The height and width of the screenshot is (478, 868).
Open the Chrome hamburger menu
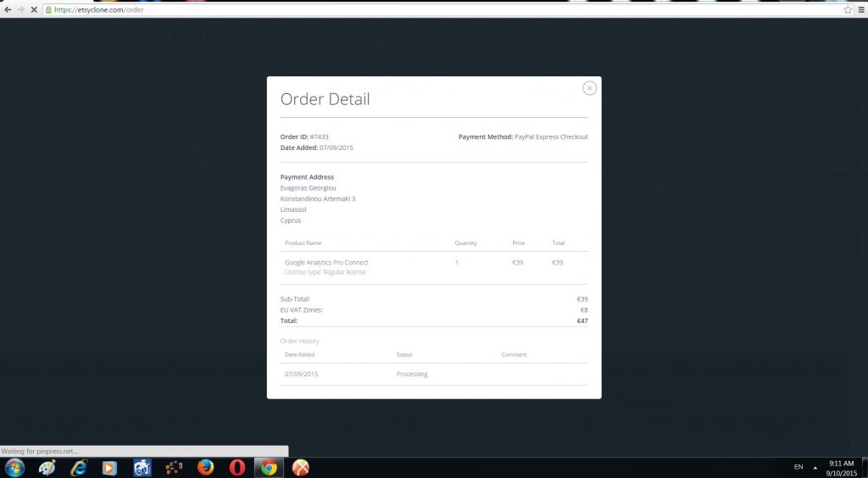862,9
